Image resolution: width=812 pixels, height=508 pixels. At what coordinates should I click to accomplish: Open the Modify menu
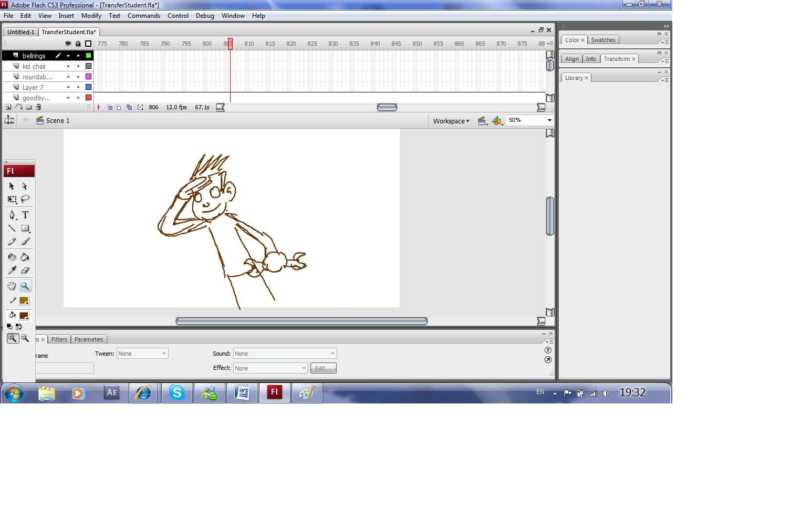pos(91,16)
